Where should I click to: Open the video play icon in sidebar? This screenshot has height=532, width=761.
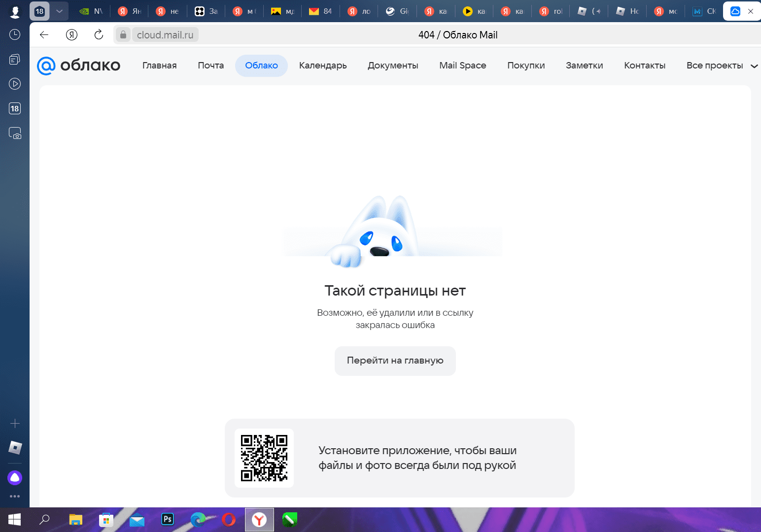pyautogui.click(x=15, y=84)
